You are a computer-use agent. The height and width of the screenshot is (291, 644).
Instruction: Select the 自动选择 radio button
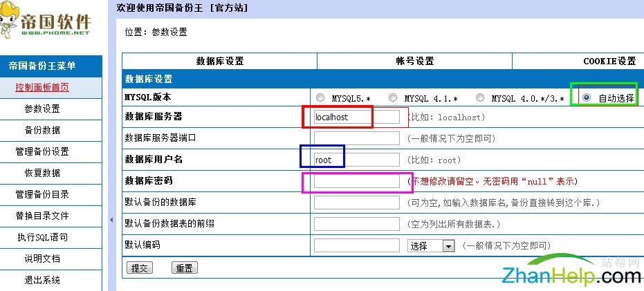pos(587,97)
